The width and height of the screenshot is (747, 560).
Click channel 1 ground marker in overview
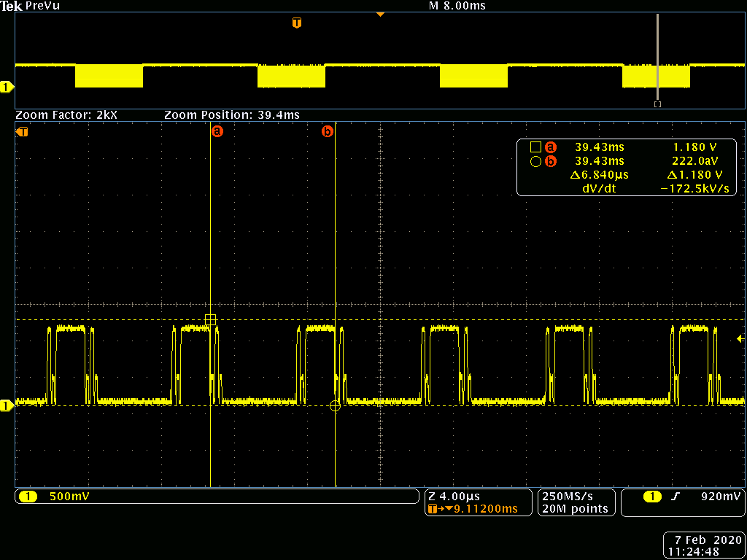pyautogui.click(x=7, y=87)
